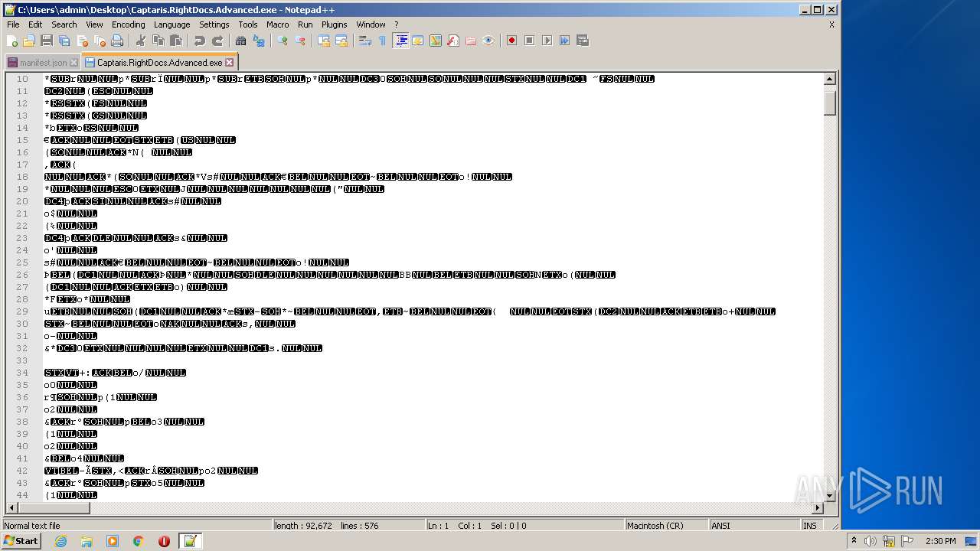Zoom out using the toolbar icon
The width and height of the screenshot is (980, 551).
(300, 41)
